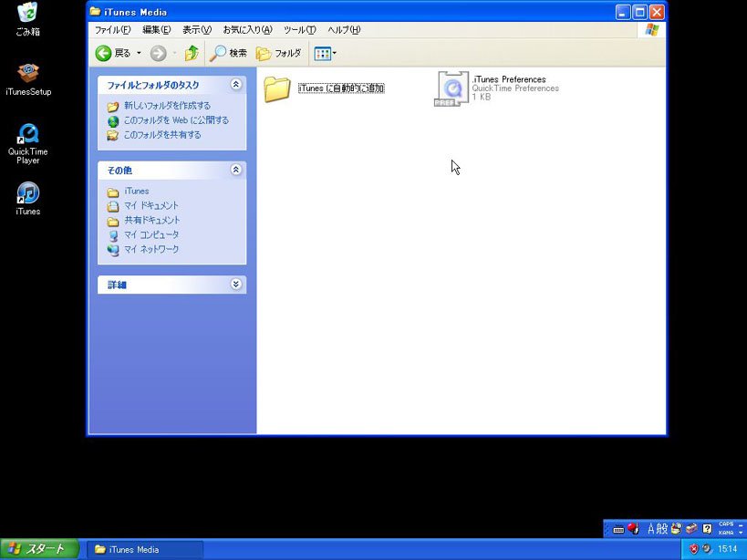Open the red security shield tray icon
The width and height of the screenshot is (747, 560).
pos(693,549)
